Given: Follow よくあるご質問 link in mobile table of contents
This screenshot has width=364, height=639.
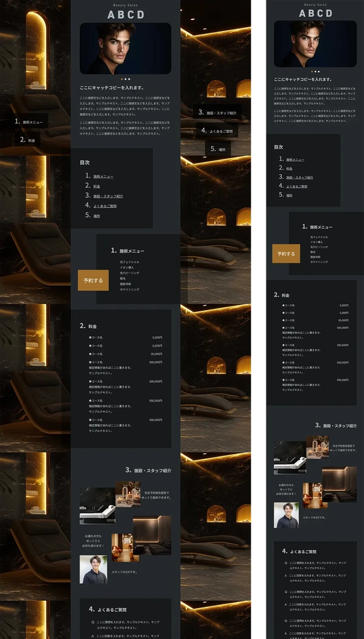Looking at the screenshot, I should point(296,186).
